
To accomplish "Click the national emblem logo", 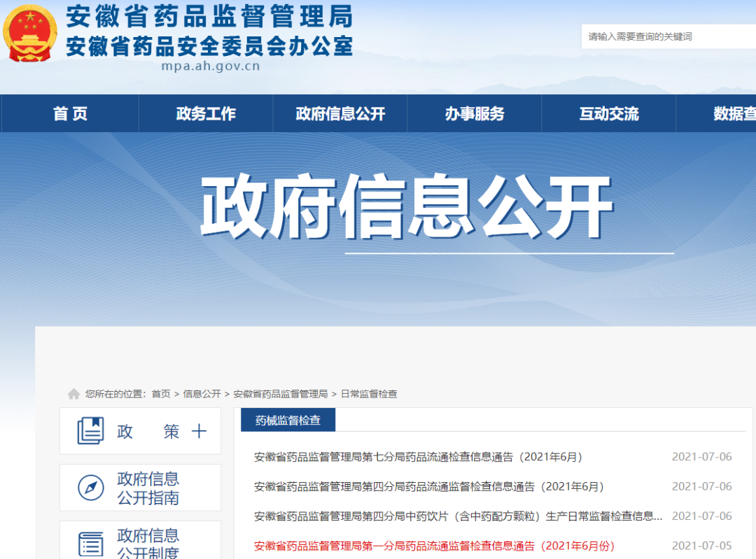I will (x=30, y=33).
